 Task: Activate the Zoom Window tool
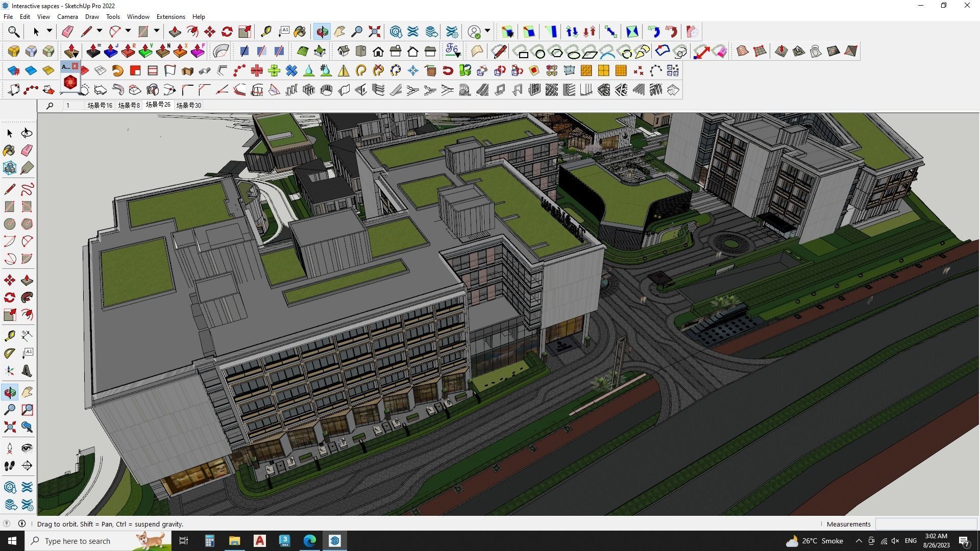(x=27, y=410)
